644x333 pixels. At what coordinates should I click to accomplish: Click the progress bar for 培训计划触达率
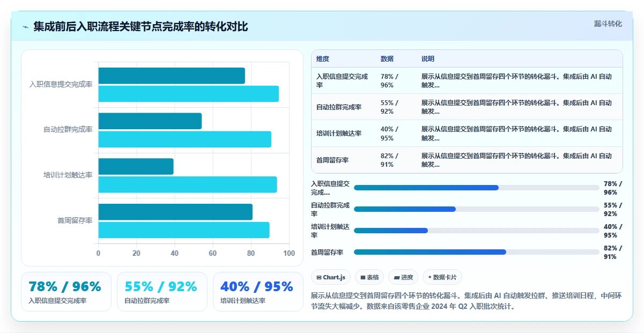coord(477,231)
